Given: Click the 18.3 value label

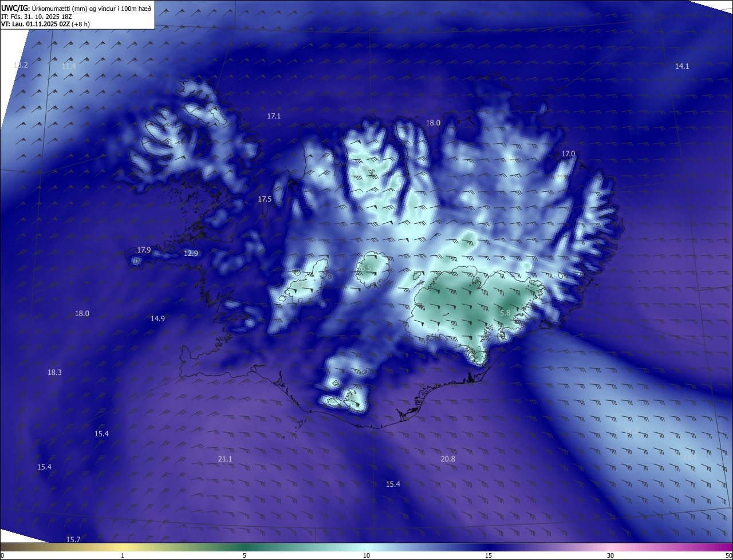Looking at the screenshot, I should (x=54, y=373).
